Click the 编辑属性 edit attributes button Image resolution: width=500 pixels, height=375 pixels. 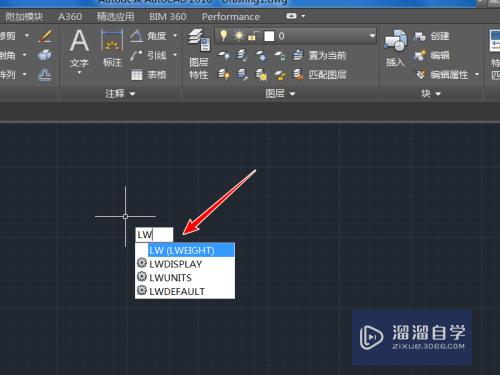[x=443, y=75]
